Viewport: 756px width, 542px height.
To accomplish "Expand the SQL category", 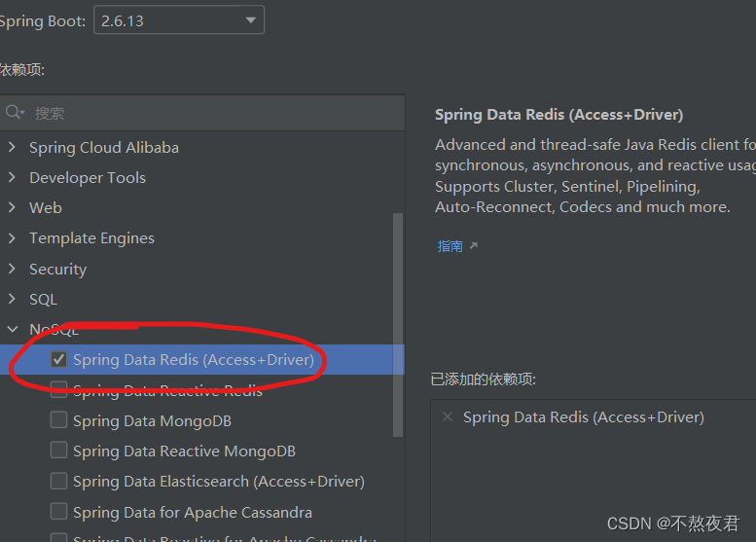I will point(12,299).
